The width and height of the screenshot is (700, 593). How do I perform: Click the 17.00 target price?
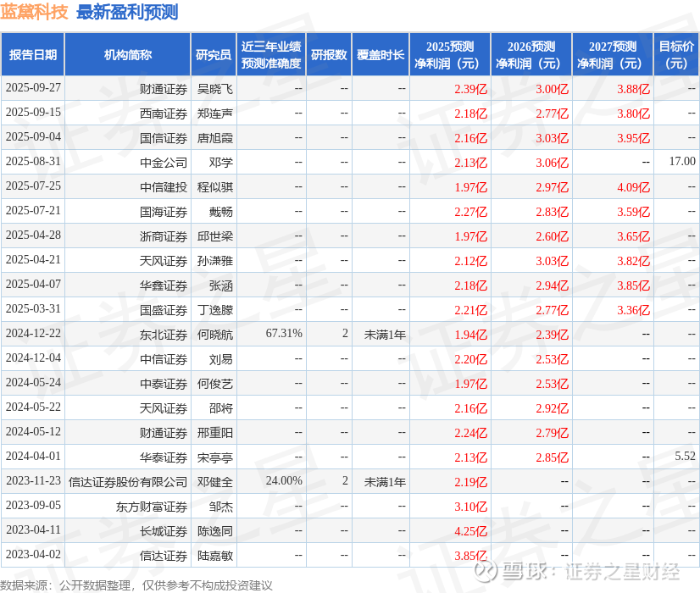[x=682, y=161]
